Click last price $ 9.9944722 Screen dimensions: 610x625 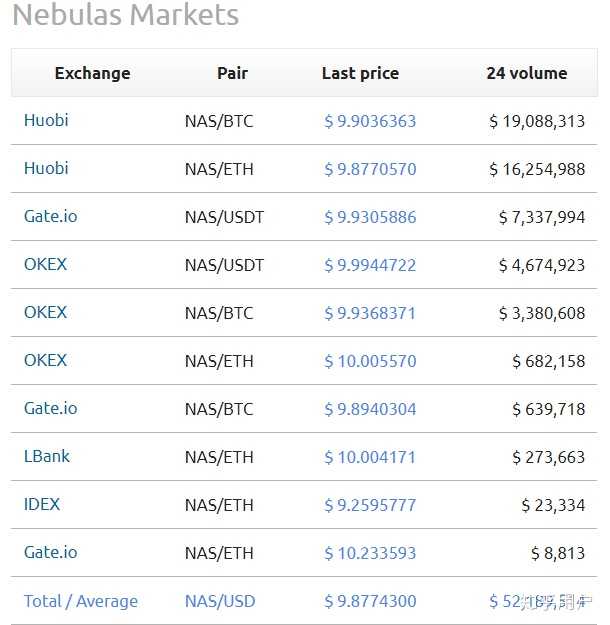pyautogui.click(x=370, y=265)
